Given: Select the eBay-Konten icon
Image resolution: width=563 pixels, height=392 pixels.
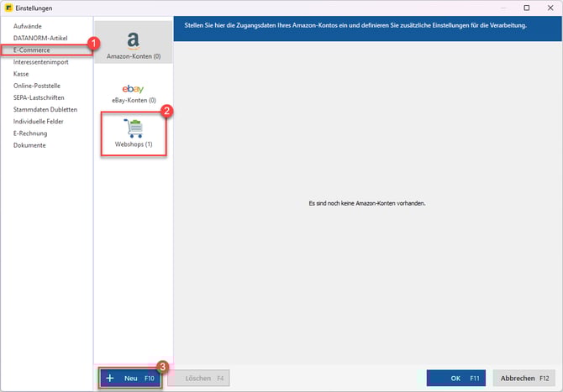Looking at the screenshot, I should (133, 89).
